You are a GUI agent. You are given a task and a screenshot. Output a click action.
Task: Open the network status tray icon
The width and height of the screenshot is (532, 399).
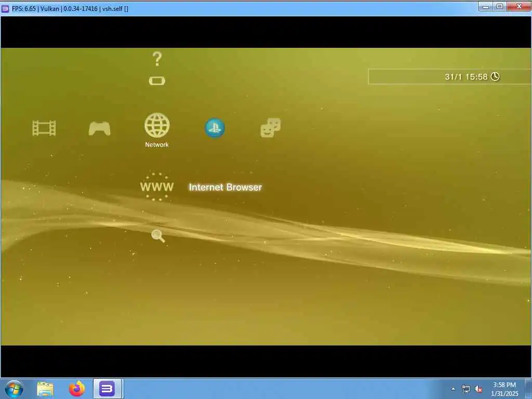(466, 389)
